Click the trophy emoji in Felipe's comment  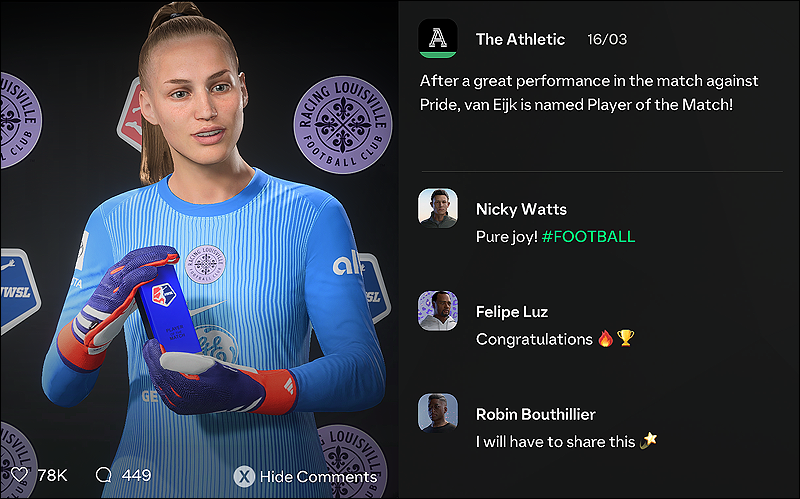pyautogui.click(x=626, y=338)
